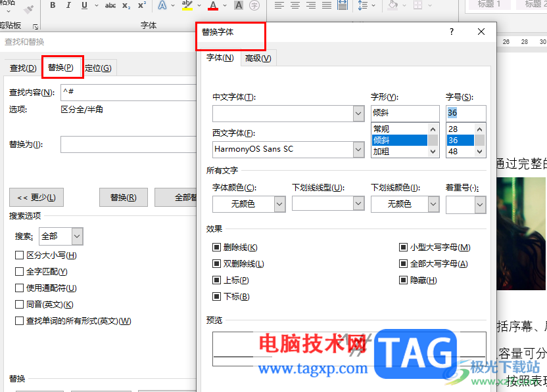Select 标题 1 style in gallery
The image size is (547, 392).
pyautogui.click(x=488, y=5)
